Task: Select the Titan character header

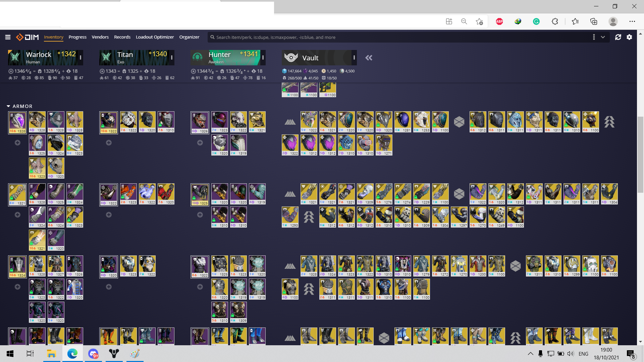Action: 134,58
